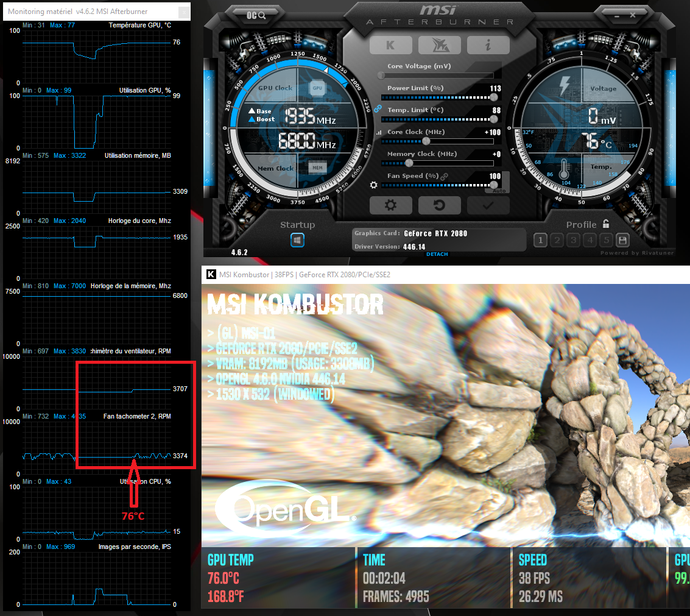Image resolution: width=690 pixels, height=616 pixels.
Task: Select profile slot 3
Action: (574, 240)
